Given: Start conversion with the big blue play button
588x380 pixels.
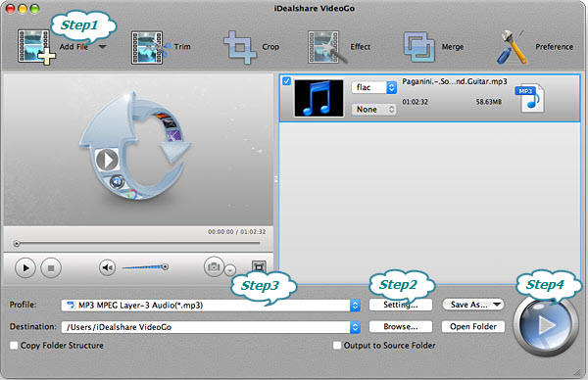Looking at the screenshot, I should tap(546, 325).
